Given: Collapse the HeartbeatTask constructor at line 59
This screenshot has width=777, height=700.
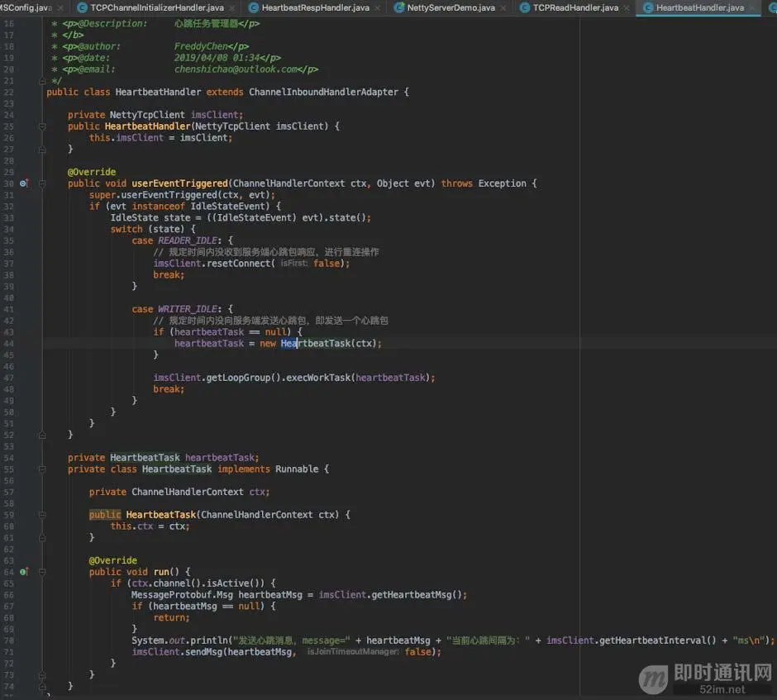Looking at the screenshot, I should point(42,515).
